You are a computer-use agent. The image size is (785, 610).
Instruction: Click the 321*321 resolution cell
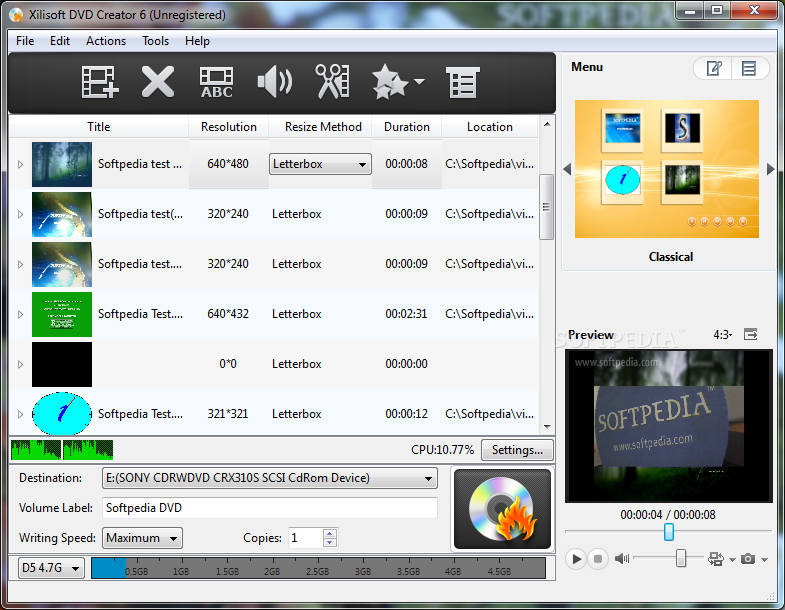click(x=228, y=414)
